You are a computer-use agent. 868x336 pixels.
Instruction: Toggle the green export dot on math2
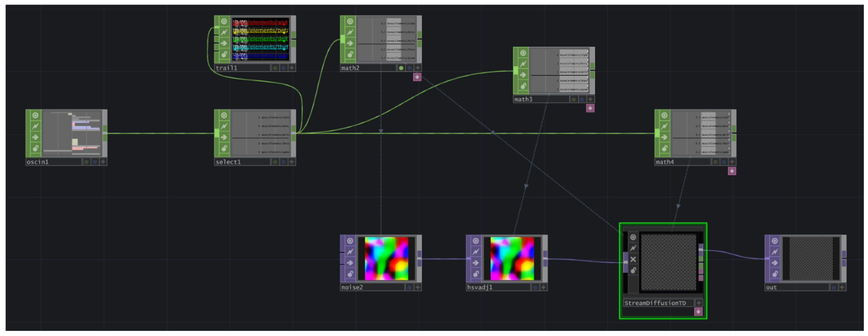[x=401, y=68]
